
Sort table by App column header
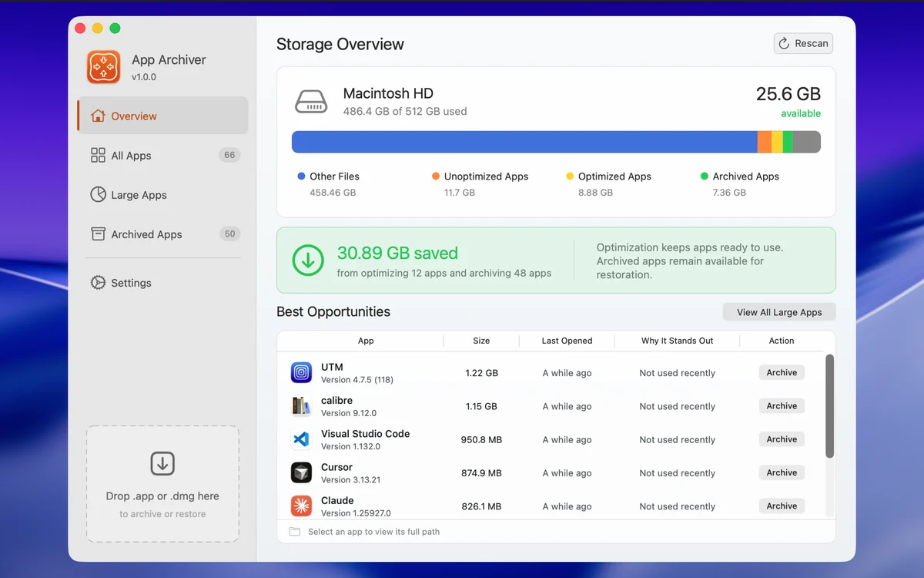point(366,341)
